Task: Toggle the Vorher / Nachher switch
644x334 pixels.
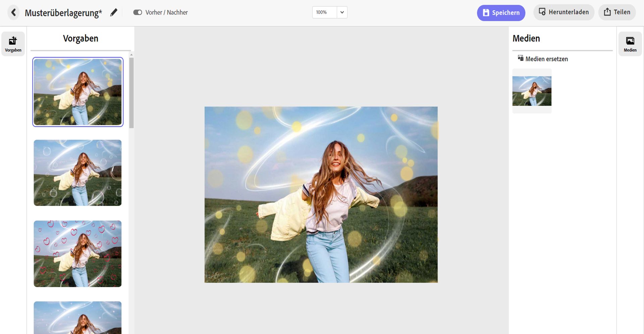Action: 138,12
